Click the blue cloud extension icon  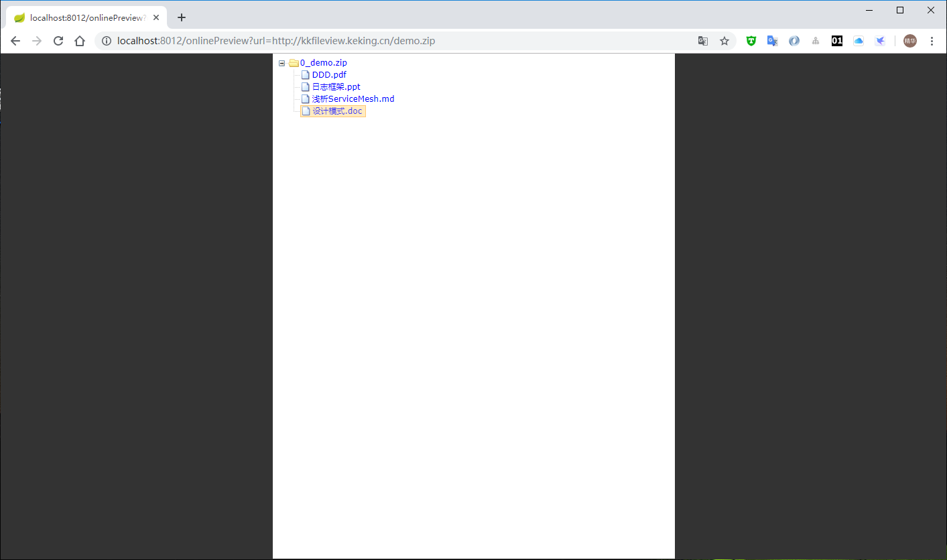point(859,41)
